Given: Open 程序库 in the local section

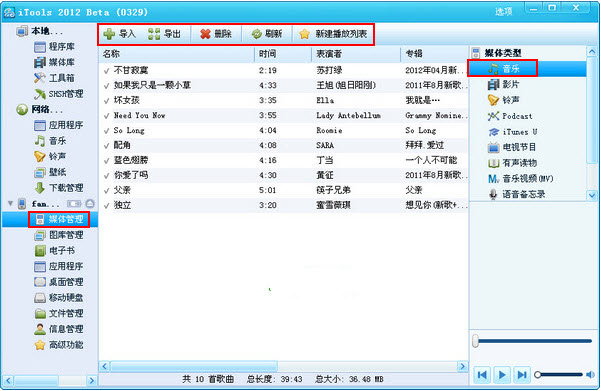Looking at the screenshot, I should [x=54, y=47].
